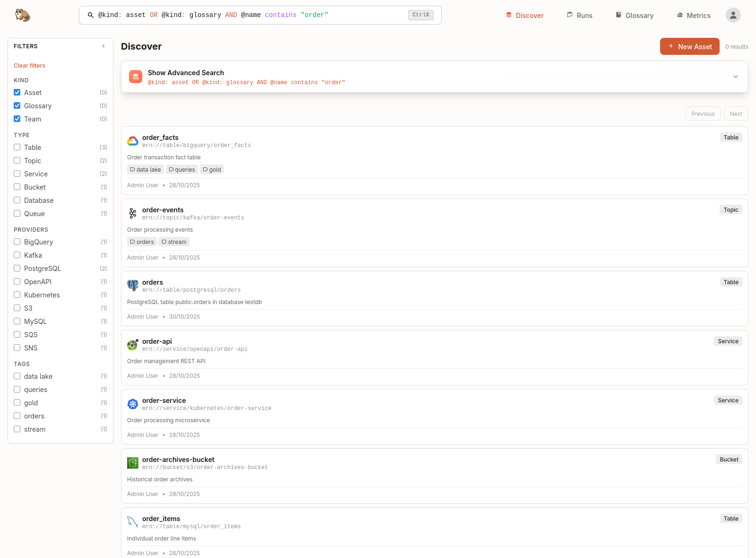
Task: Click the advanced search magnifier icon
Action: 136,77
